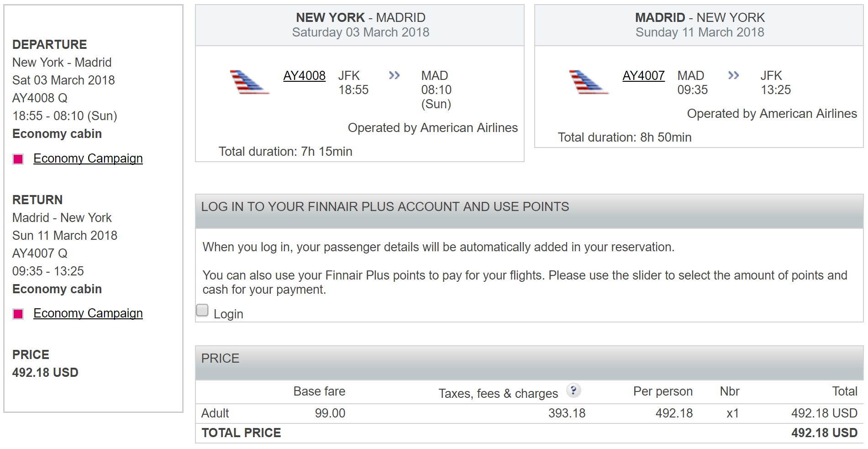The image size is (868, 449).
Task: Click the Madrid - New York flight header
Action: pos(699,25)
